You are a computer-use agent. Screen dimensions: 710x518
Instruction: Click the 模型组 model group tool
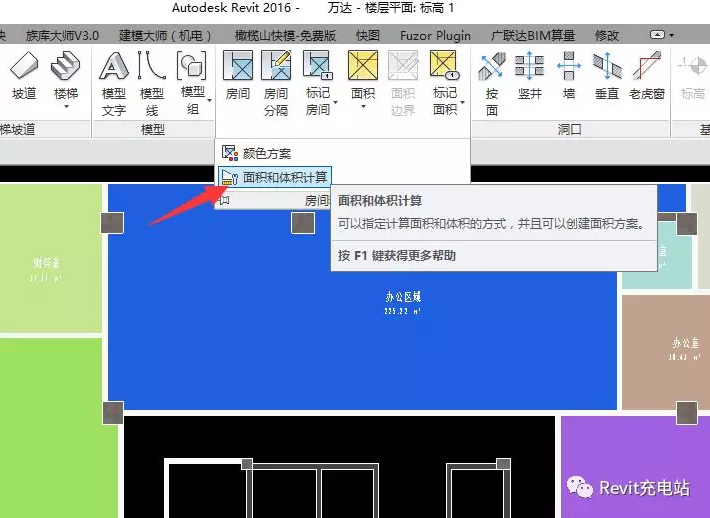point(192,83)
